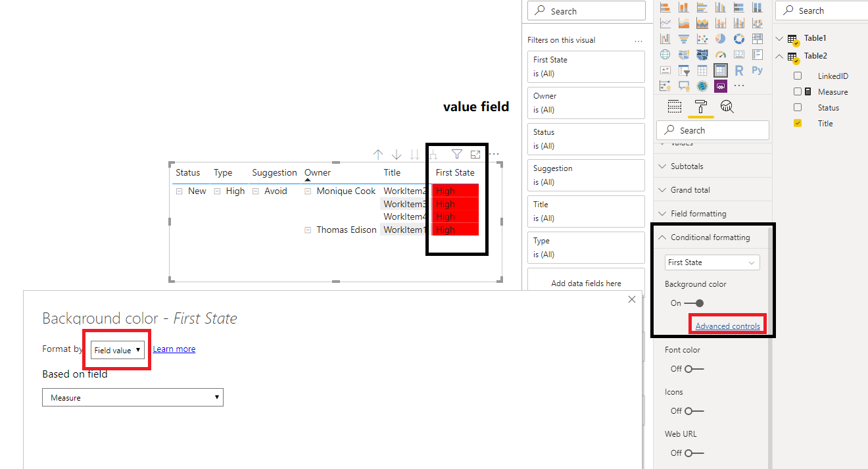Choose the card (123) visualization

739,55
